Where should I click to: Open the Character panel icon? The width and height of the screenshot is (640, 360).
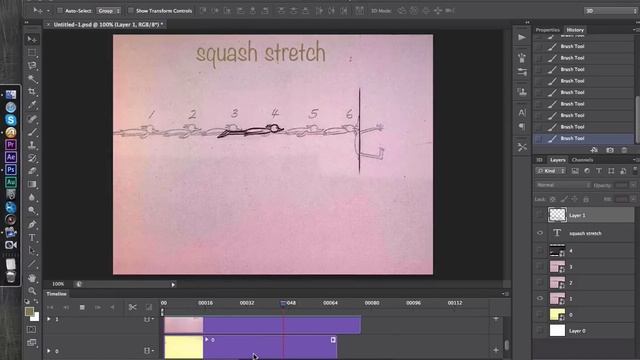[522, 112]
